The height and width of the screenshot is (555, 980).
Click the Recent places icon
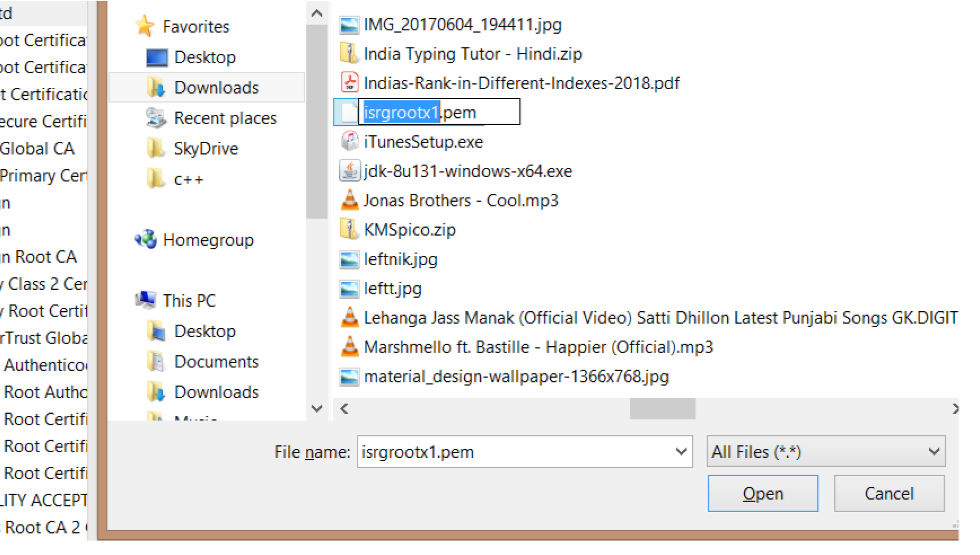pyautogui.click(x=156, y=118)
